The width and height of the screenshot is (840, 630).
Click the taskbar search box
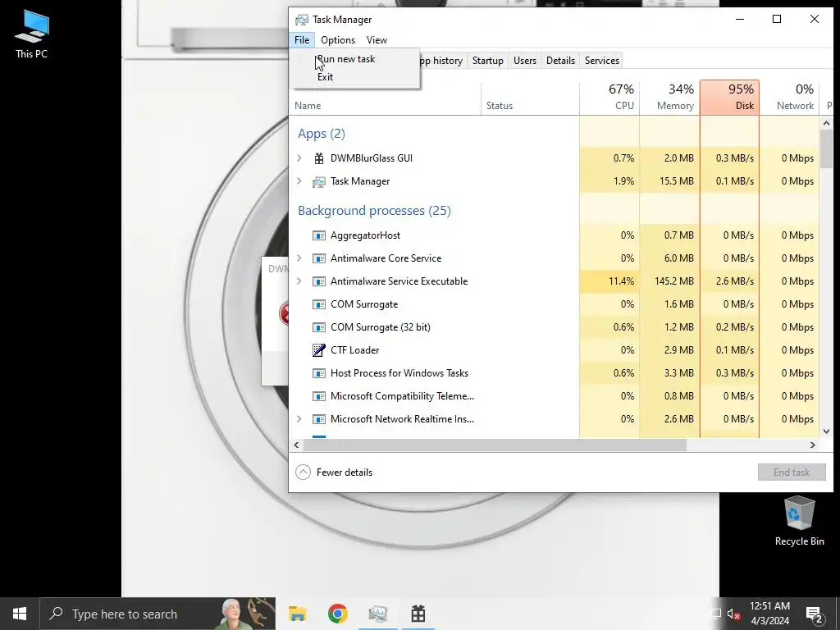click(158, 614)
